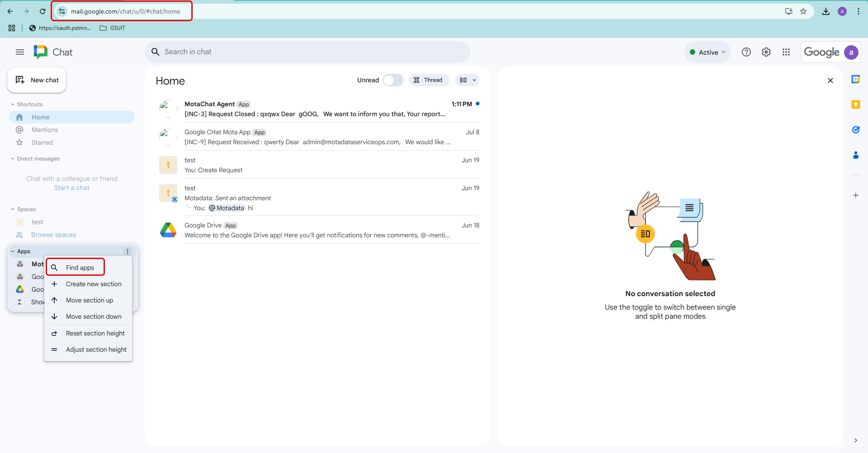Viewport: 868px width, 453px height.
Task: Open the Active status dropdown
Action: [x=707, y=52]
